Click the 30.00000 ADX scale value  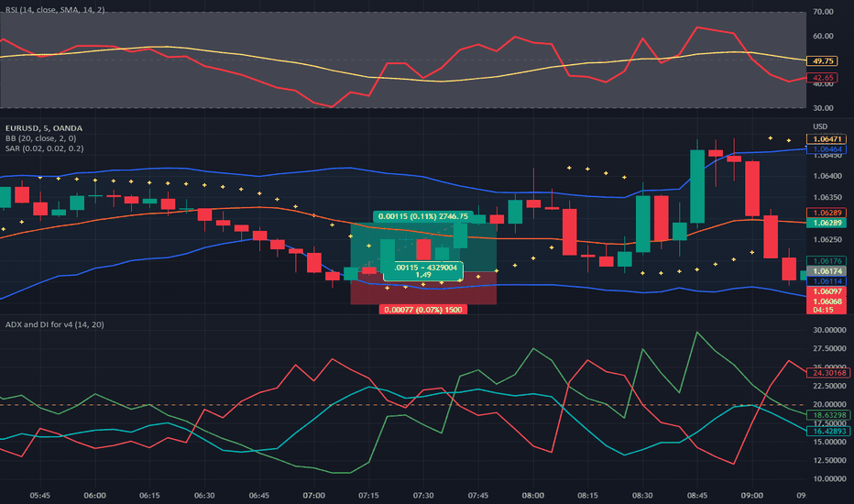829,330
